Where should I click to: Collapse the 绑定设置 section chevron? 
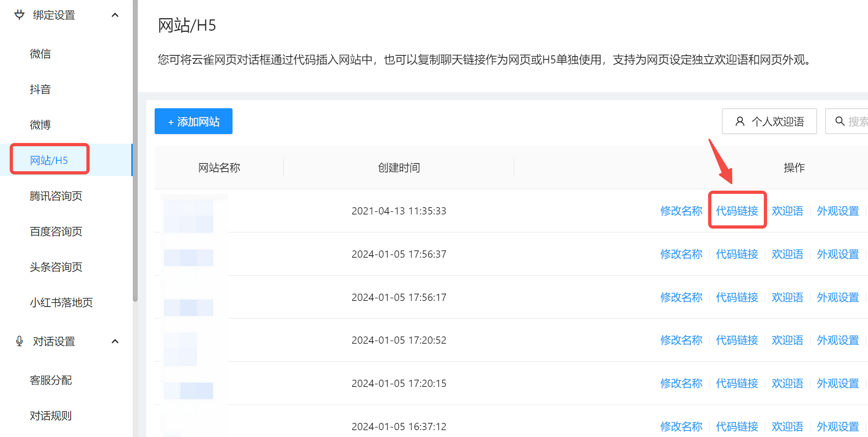pyautogui.click(x=115, y=15)
